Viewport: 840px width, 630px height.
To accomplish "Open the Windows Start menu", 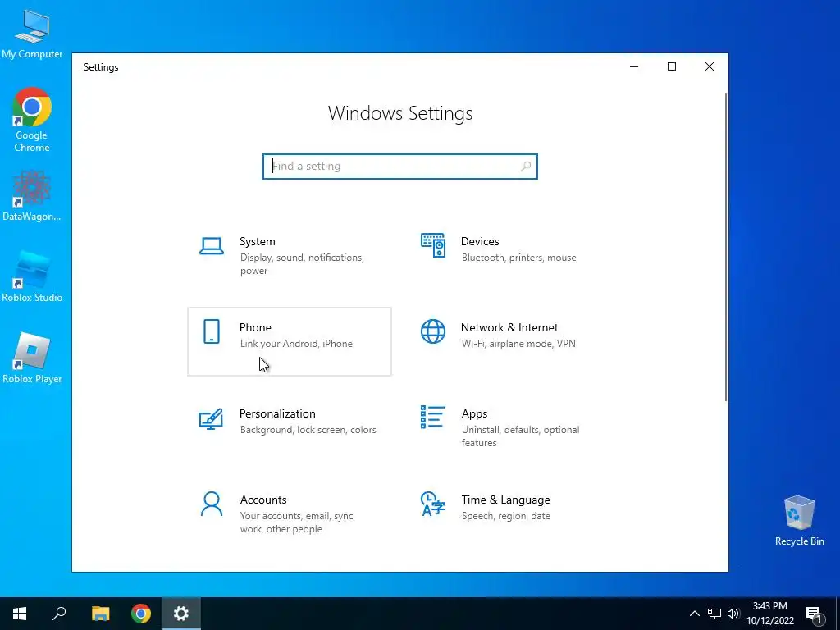I will pyautogui.click(x=20, y=614).
